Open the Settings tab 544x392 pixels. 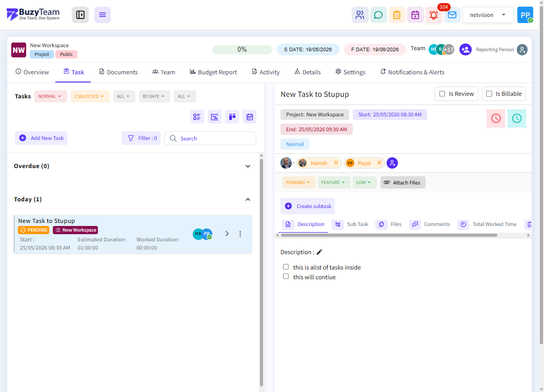350,72
